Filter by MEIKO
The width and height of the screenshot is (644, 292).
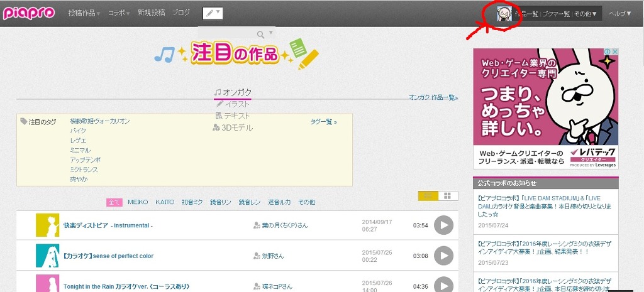pos(138,202)
